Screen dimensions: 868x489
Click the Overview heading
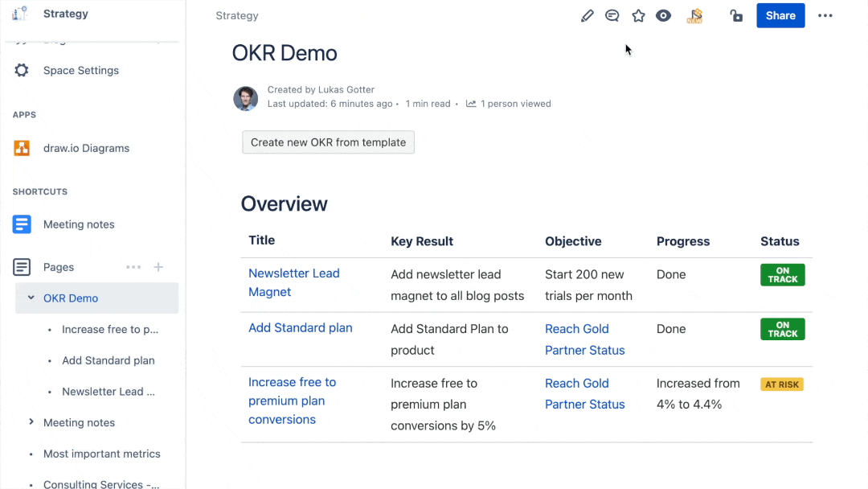pos(284,203)
